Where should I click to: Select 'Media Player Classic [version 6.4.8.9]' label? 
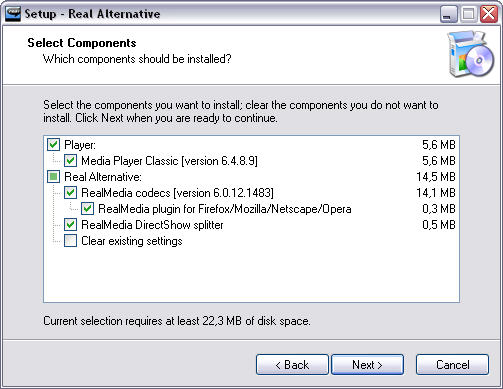[169, 161]
